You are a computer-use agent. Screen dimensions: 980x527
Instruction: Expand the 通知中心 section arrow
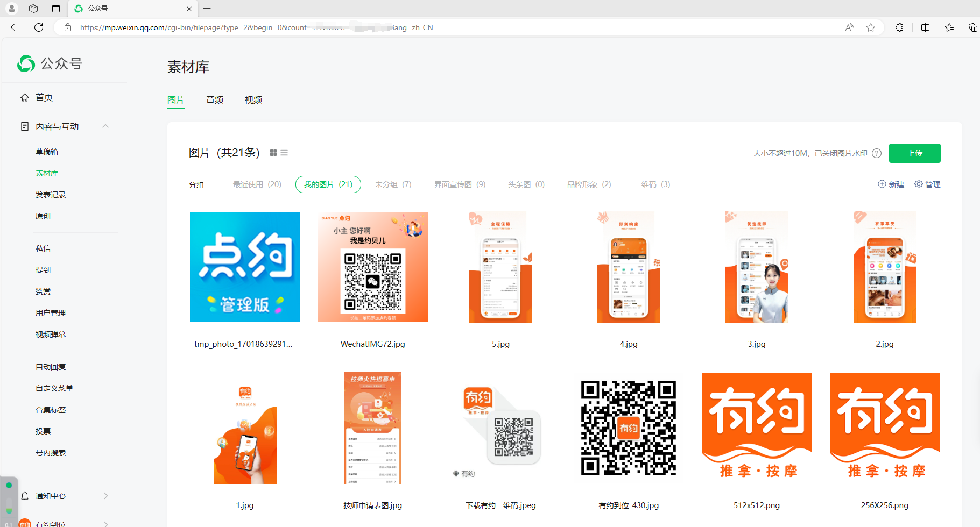click(x=105, y=496)
